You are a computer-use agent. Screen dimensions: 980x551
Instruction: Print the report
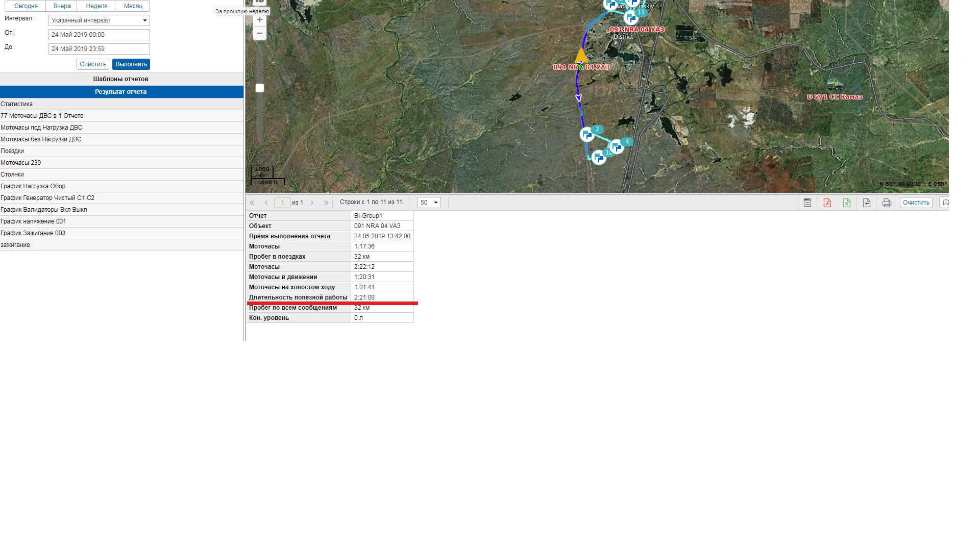(887, 203)
